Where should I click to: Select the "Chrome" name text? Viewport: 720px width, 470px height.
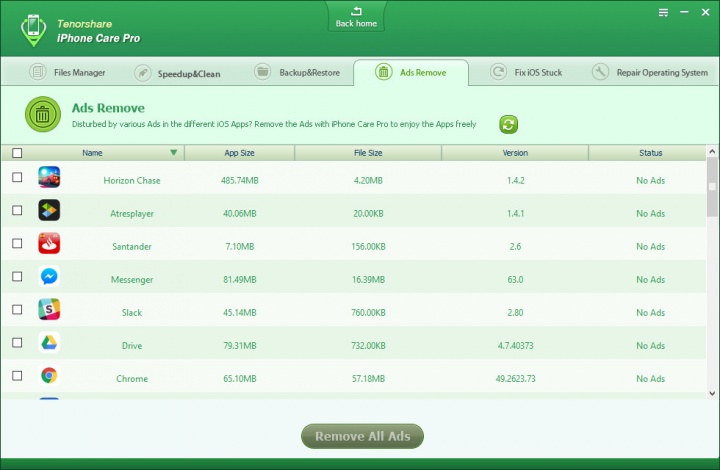click(132, 379)
